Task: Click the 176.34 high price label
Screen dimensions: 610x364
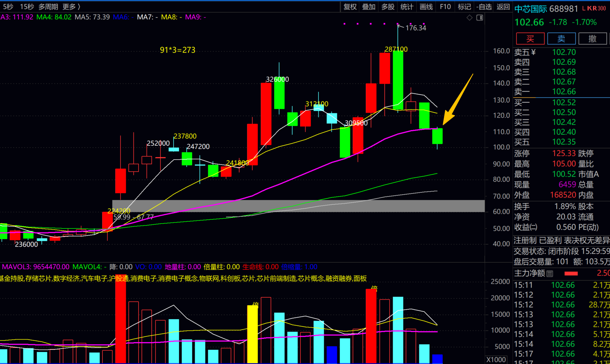Action: [x=416, y=28]
